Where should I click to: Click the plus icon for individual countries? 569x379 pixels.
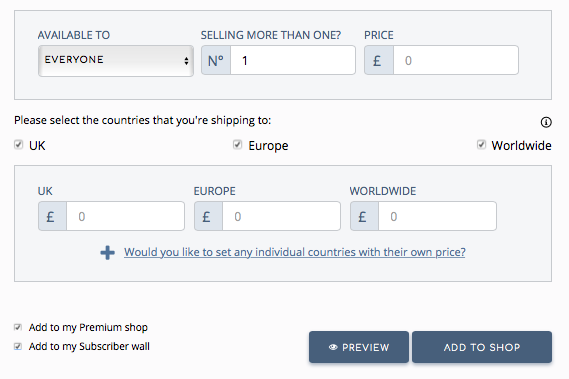click(107, 253)
